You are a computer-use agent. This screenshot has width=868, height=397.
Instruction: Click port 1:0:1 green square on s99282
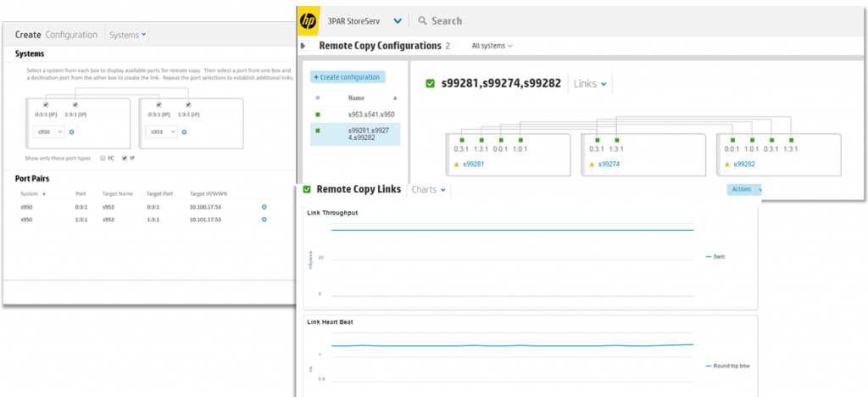(x=752, y=140)
